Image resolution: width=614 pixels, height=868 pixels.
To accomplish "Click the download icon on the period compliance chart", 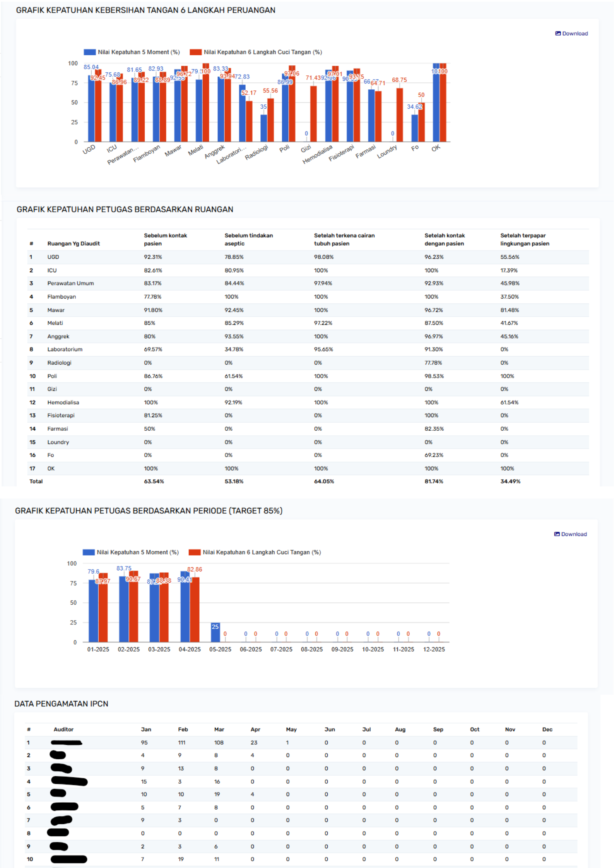I will [x=556, y=534].
